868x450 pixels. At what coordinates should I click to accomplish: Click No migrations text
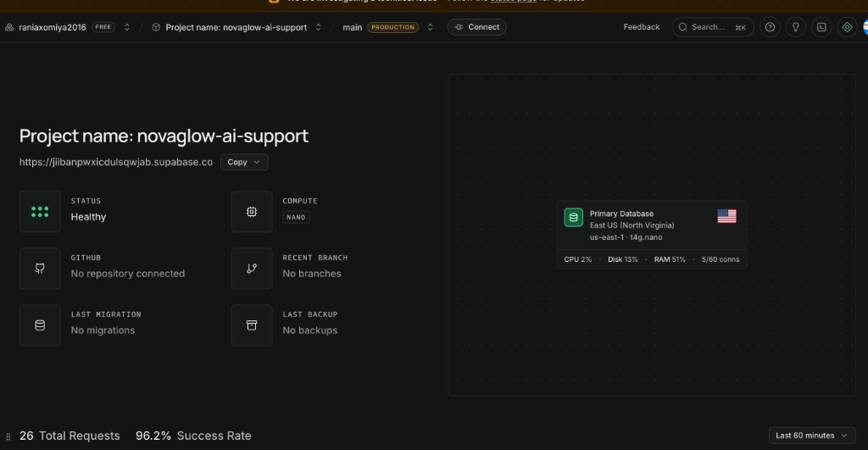(x=103, y=331)
